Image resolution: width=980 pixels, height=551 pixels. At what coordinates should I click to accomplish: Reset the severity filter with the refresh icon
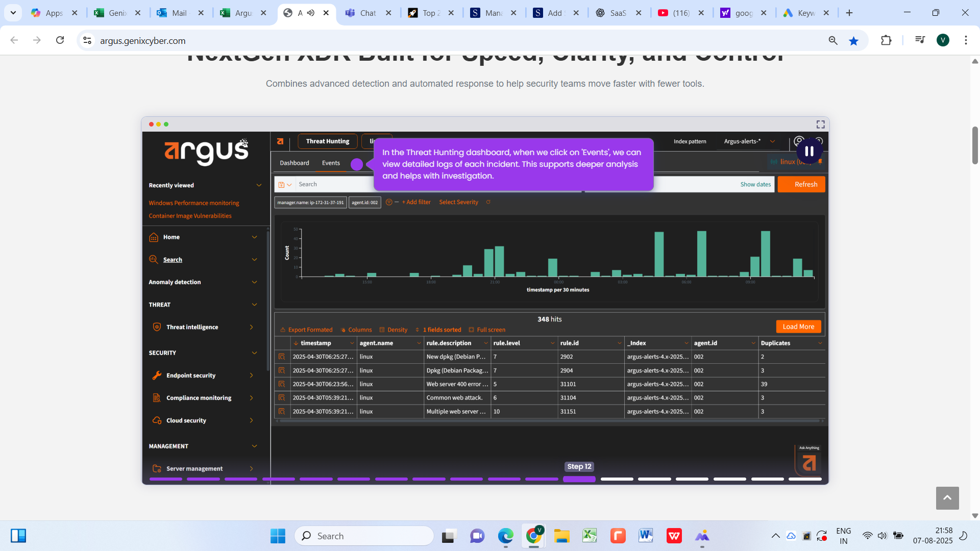pos(488,202)
